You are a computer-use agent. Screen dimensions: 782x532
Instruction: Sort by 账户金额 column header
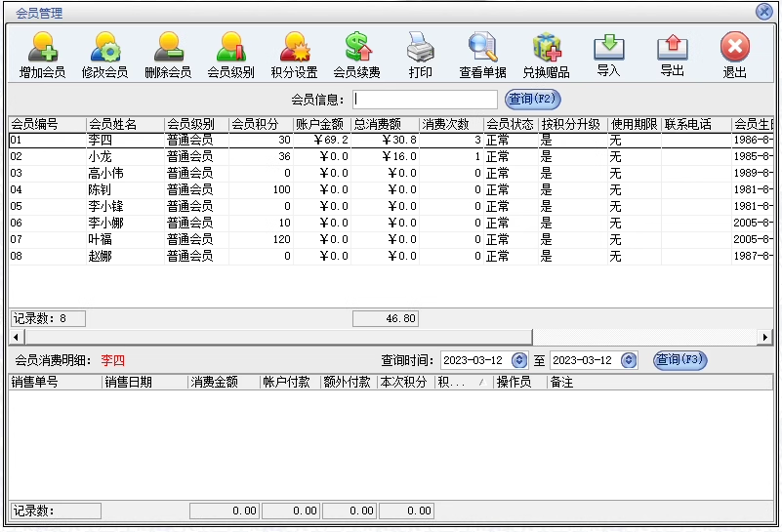(x=322, y=124)
